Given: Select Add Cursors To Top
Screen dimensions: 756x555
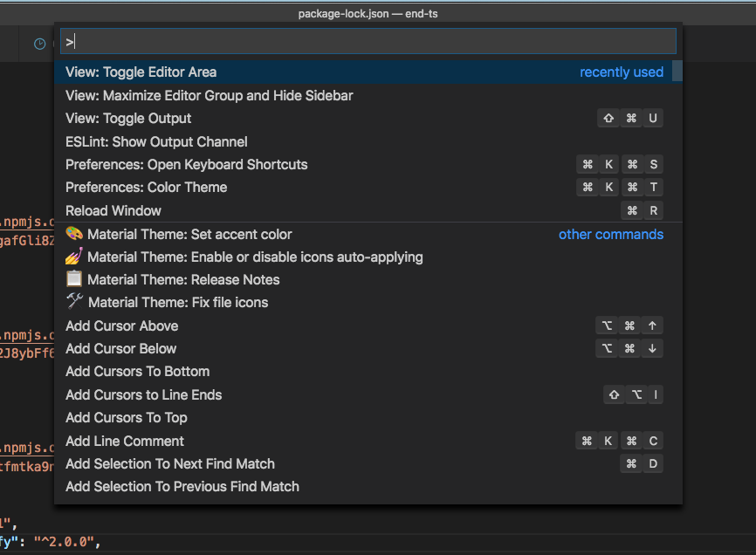Looking at the screenshot, I should click(x=368, y=418).
